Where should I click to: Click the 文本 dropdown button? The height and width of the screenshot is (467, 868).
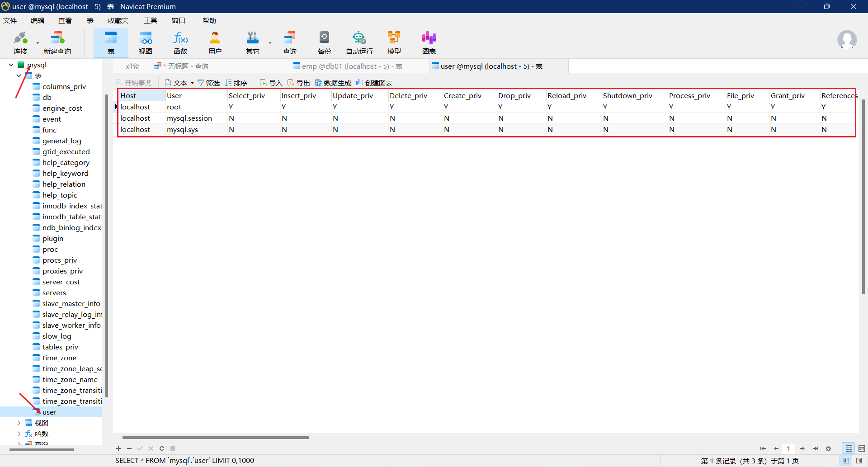point(179,83)
